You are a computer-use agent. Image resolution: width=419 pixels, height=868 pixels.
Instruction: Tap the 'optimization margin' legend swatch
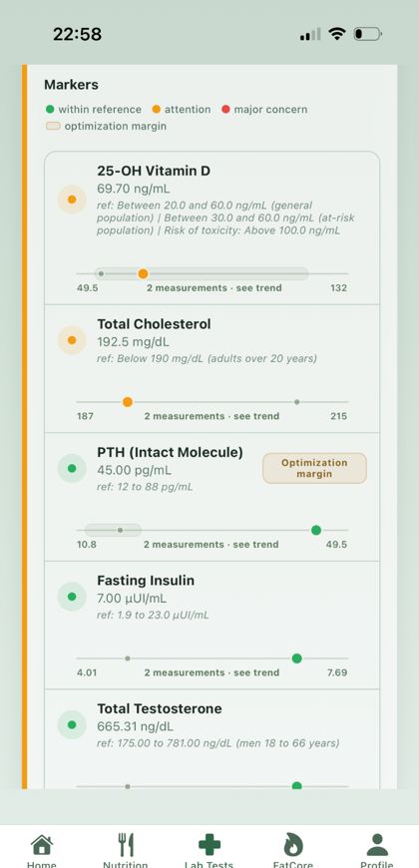(53, 127)
